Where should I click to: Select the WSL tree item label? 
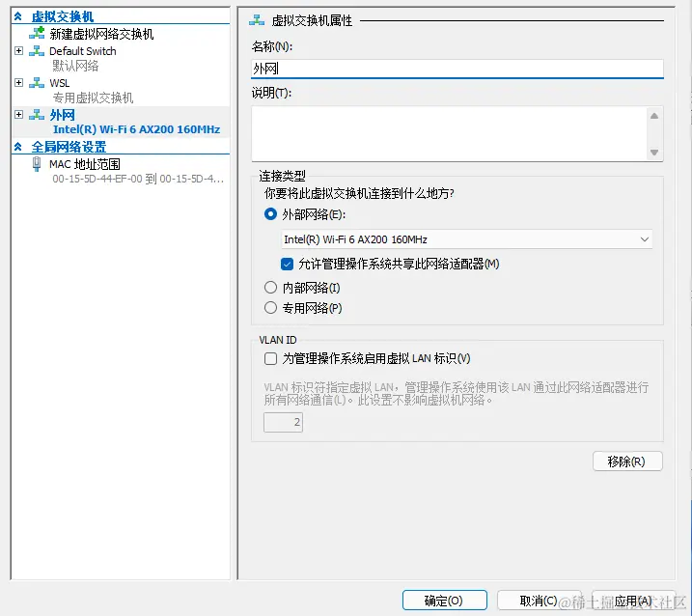point(60,83)
